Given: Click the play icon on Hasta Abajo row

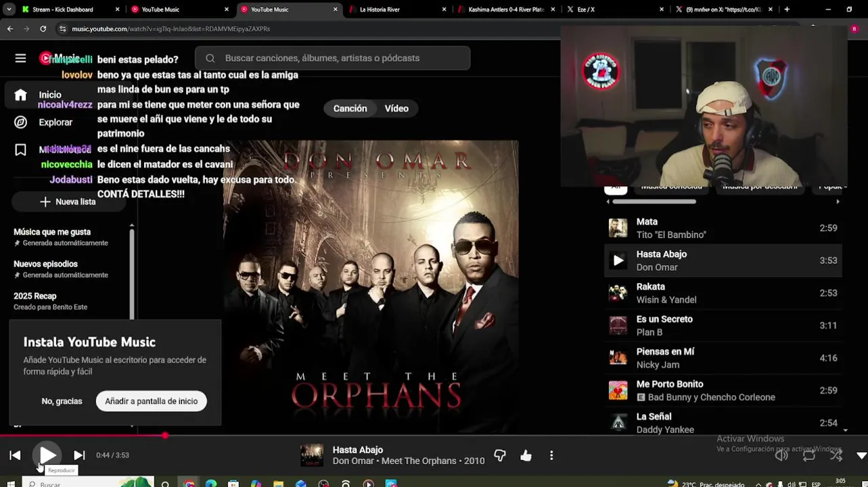Looking at the screenshot, I should pyautogui.click(x=618, y=260).
